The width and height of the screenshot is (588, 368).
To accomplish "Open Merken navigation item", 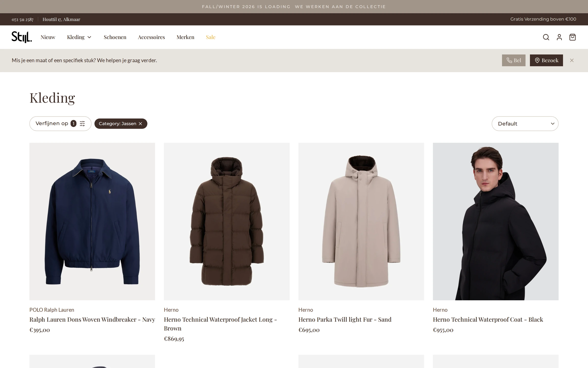I will 185,37.
